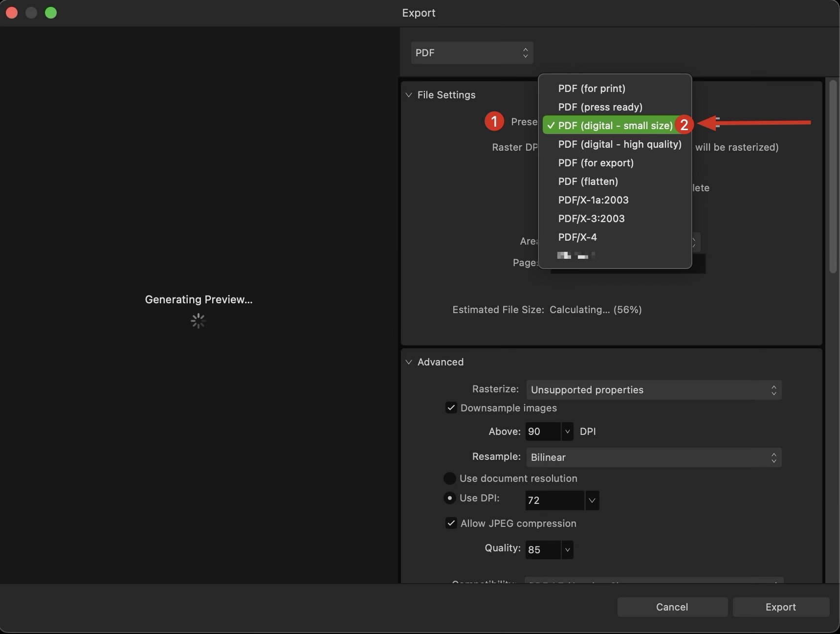Image resolution: width=840 pixels, height=634 pixels.
Task: Open the Use DPI value dropdown arrow
Action: click(592, 500)
